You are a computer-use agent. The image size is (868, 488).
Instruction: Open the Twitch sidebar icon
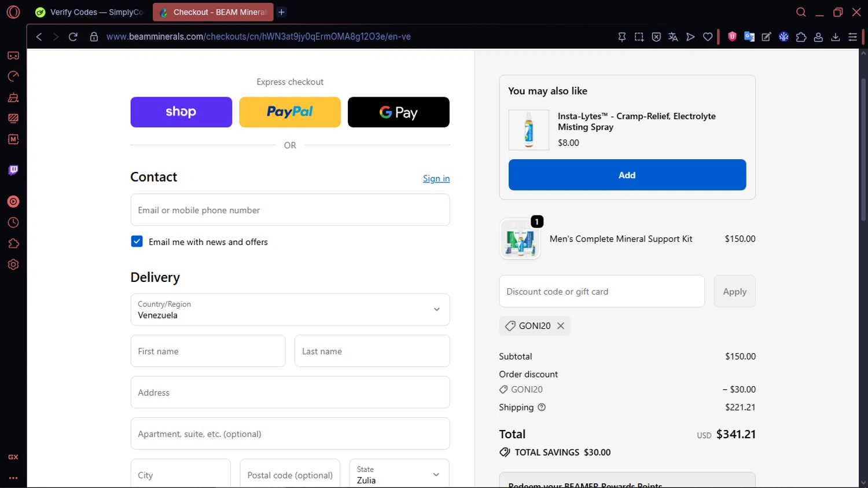(13, 170)
